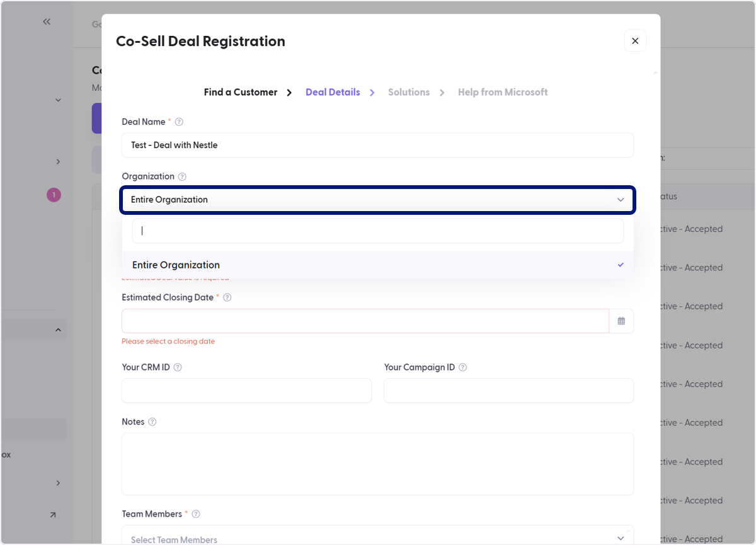This screenshot has height=545, width=756.
Task: Open the Notes help icon
Action: pyautogui.click(x=152, y=422)
